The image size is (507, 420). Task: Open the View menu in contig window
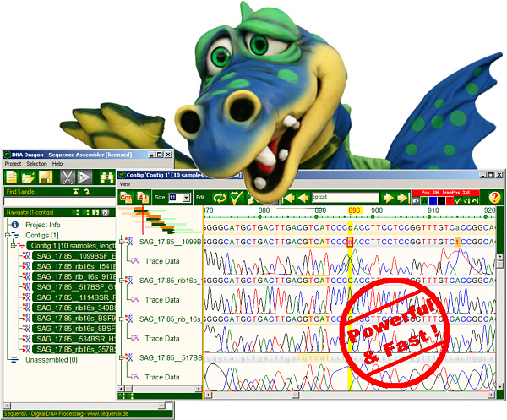coord(125,183)
